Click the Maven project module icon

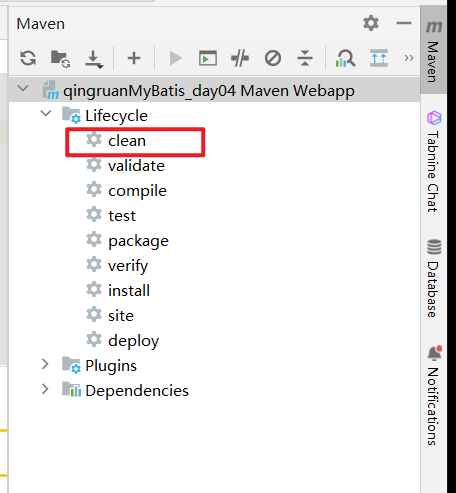(51, 90)
